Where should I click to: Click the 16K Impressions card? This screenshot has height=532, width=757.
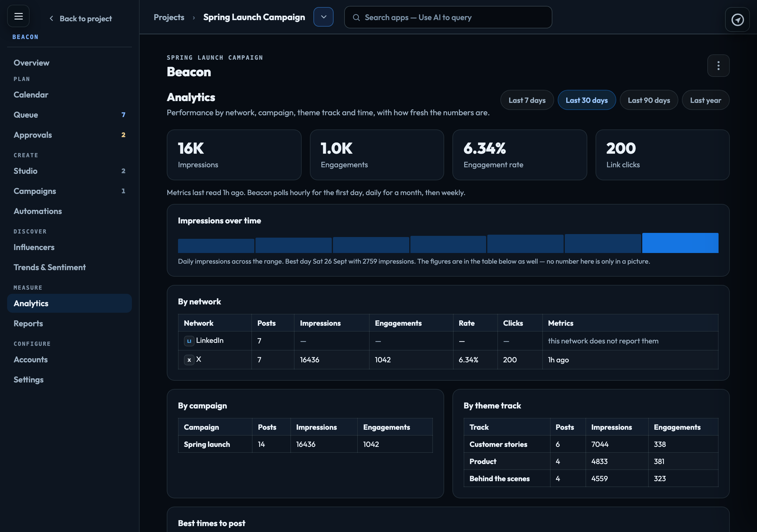click(x=234, y=155)
